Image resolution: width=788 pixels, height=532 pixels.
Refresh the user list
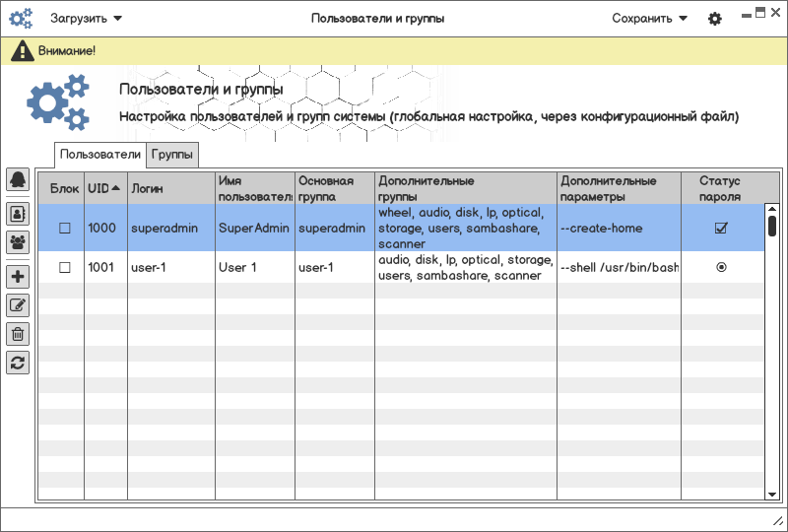(x=18, y=363)
